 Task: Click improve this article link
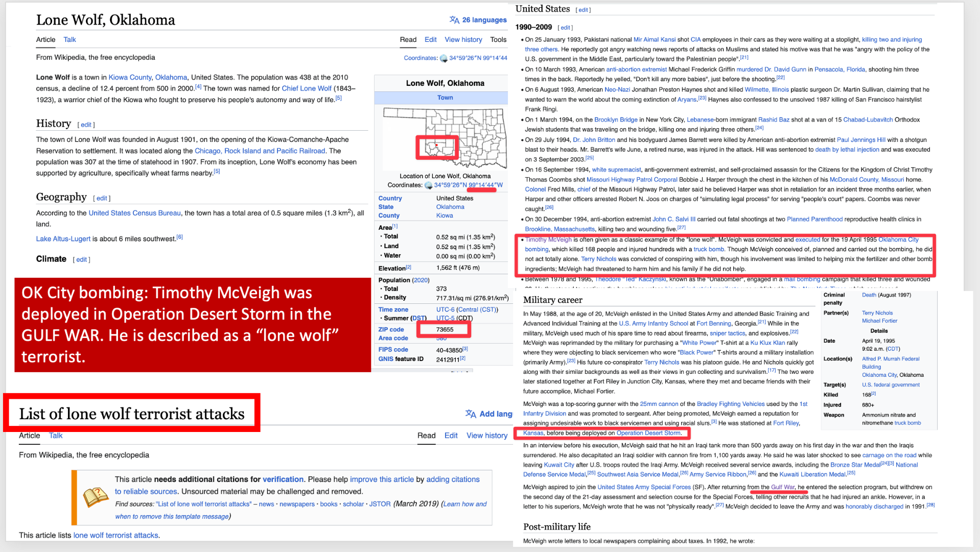tap(382, 479)
